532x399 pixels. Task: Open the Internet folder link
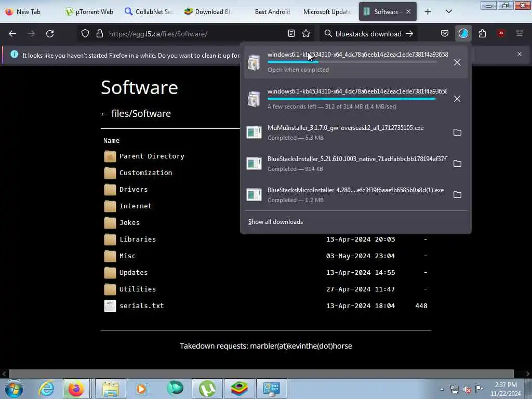coord(136,206)
